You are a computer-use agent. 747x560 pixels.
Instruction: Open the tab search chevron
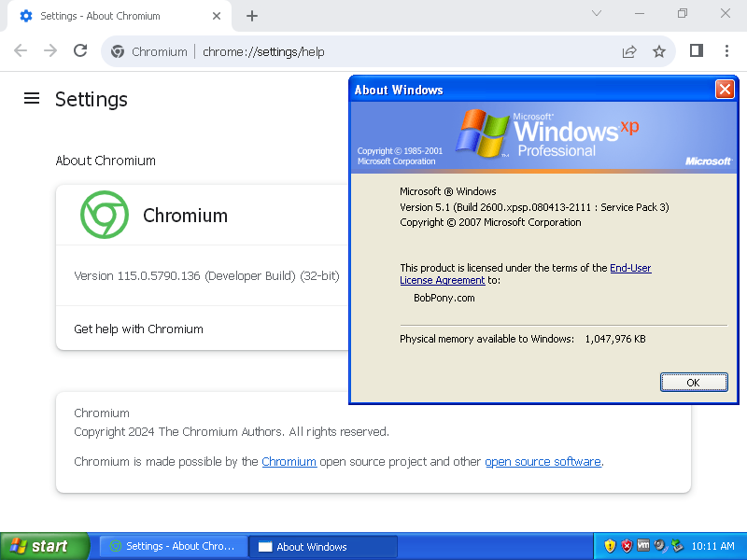(597, 13)
